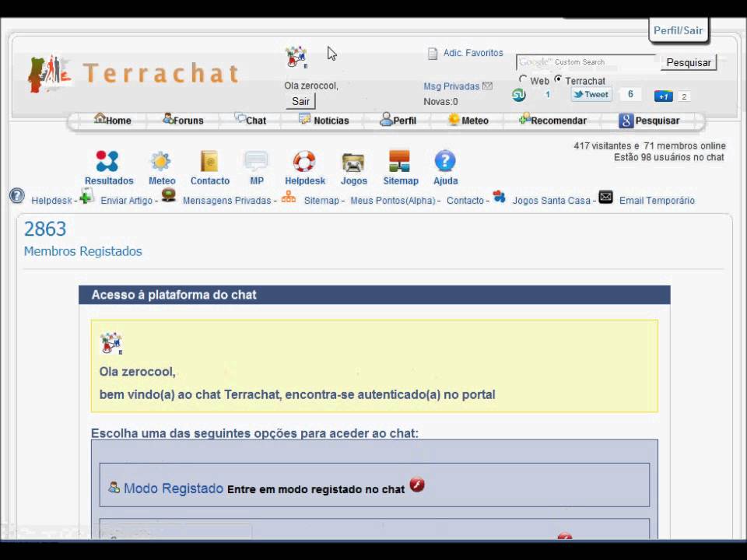Screen dimensions: 747x560
Task: Open the Jogos gamepad icon
Action: (353, 163)
